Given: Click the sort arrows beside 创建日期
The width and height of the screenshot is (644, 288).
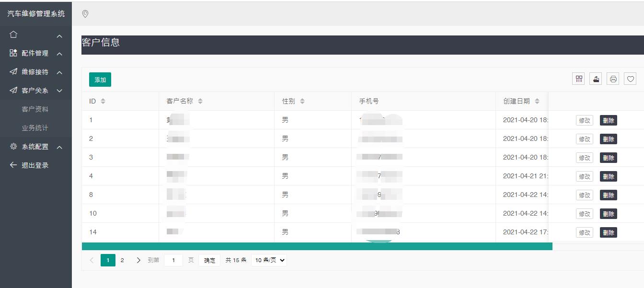Looking at the screenshot, I should click(537, 101).
